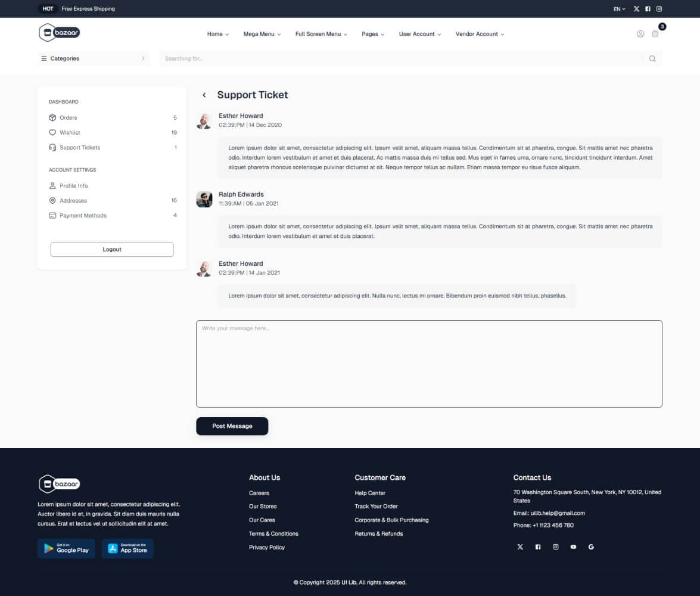Image resolution: width=700 pixels, height=596 pixels.
Task: Open the EN language dropdown
Action: [618, 9]
